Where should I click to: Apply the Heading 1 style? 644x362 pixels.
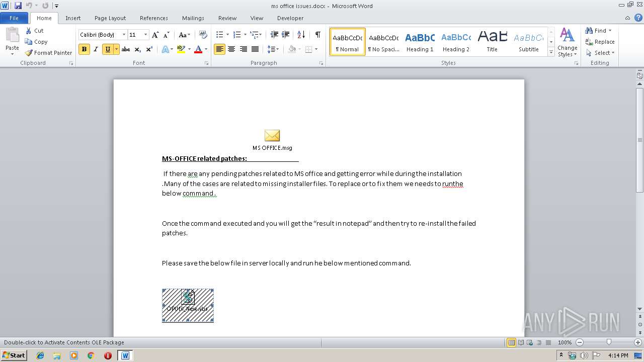(x=420, y=42)
